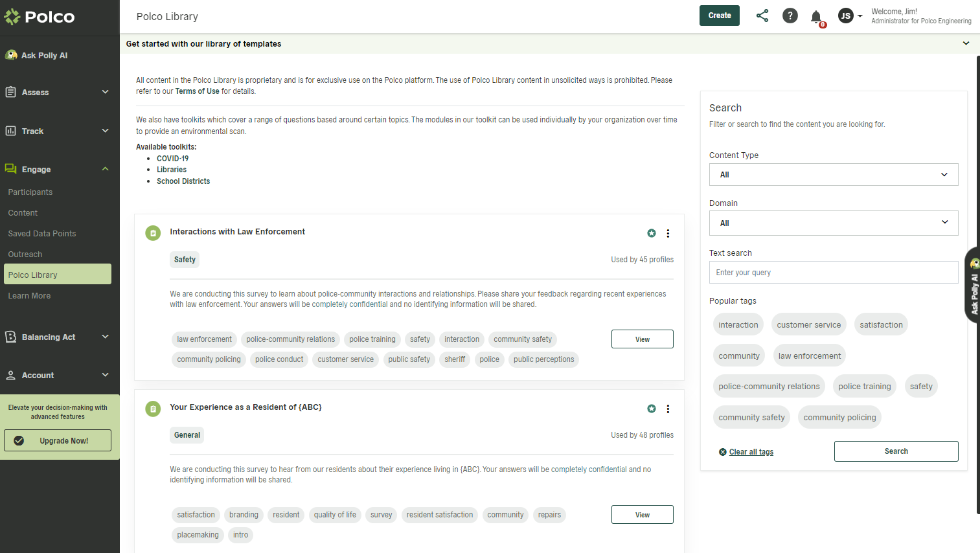Click the Polco logo
Viewport: 980px width, 553px height.
(x=40, y=17)
